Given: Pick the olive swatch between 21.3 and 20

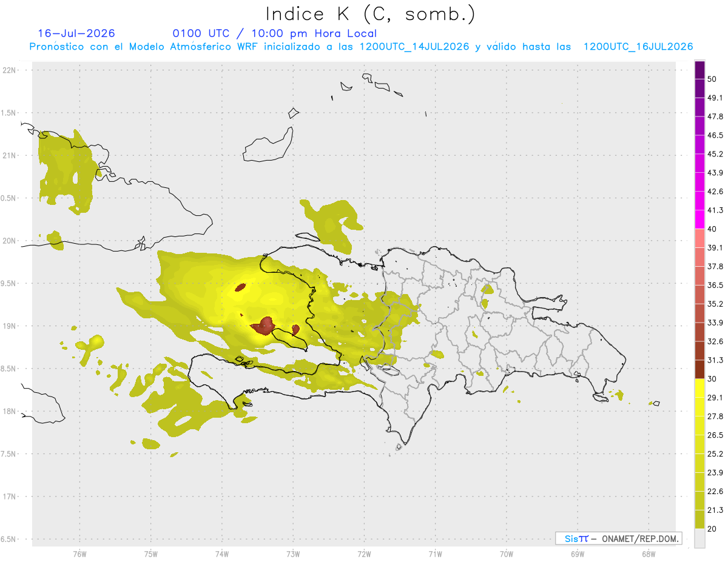Looking at the screenshot, I should pos(699,520).
